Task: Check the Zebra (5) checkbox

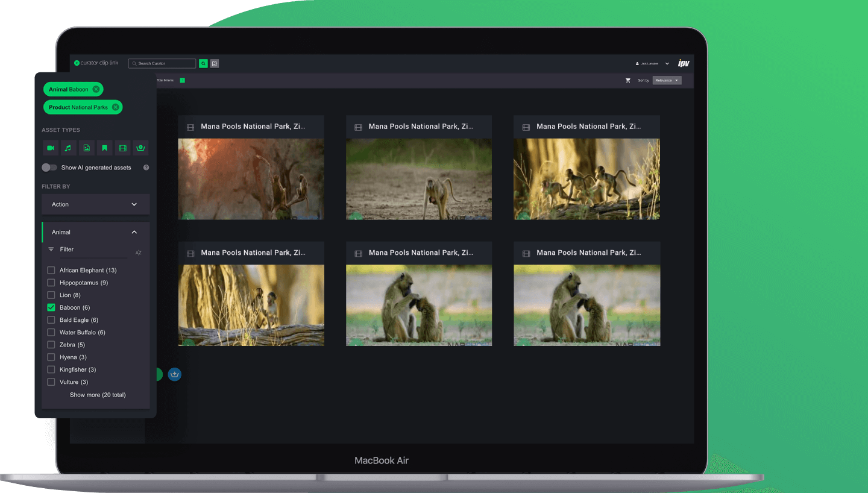Action: tap(51, 345)
